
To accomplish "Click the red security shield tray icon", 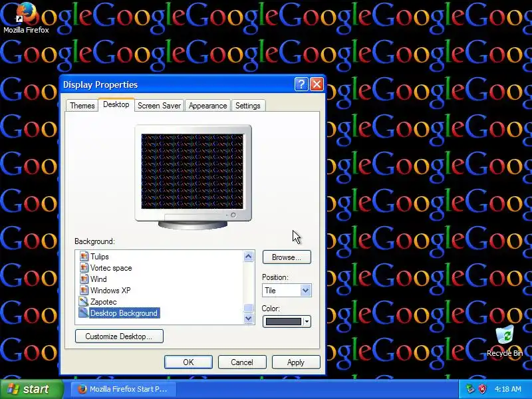I will point(483,389).
